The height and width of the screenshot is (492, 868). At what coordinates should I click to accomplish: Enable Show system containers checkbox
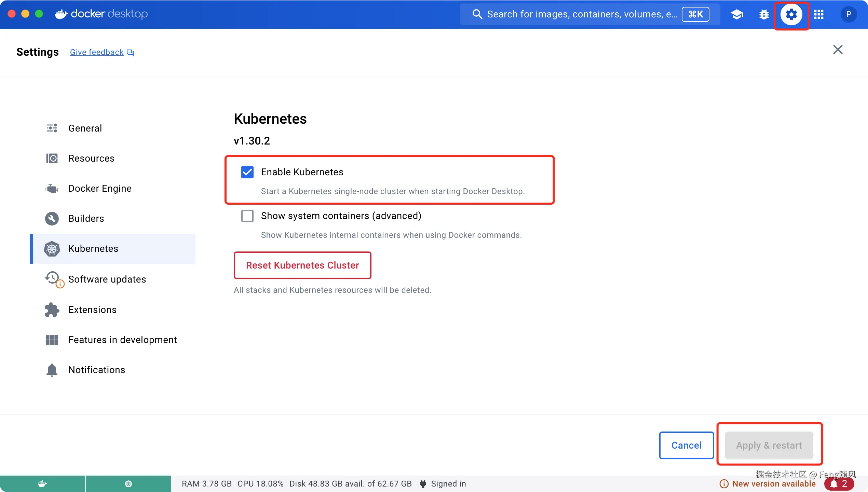tap(247, 216)
